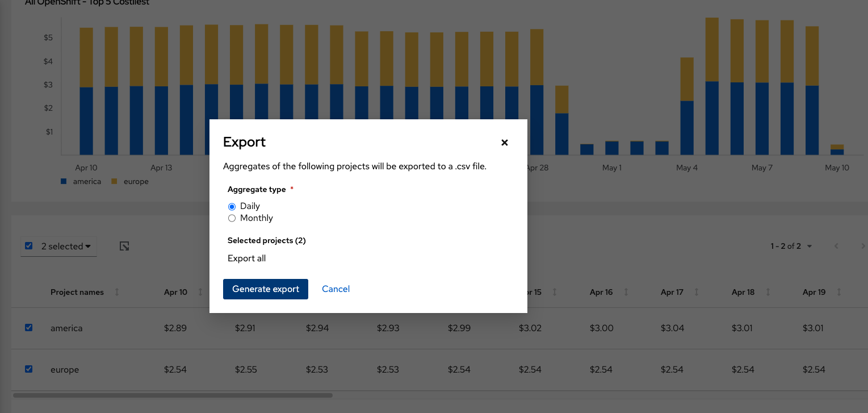
Task: Sort the table by Project names
Action: click(x=116, y=291)
